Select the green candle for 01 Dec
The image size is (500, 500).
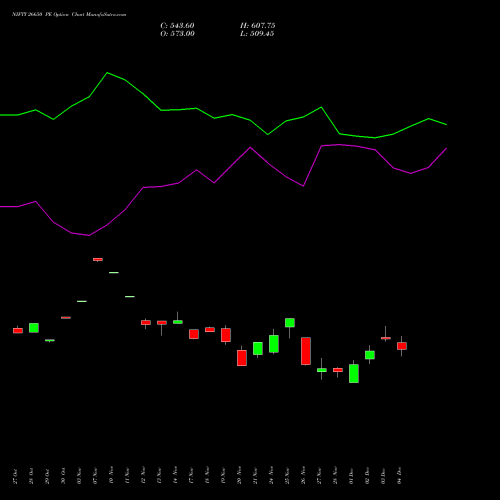click(354, 373)
